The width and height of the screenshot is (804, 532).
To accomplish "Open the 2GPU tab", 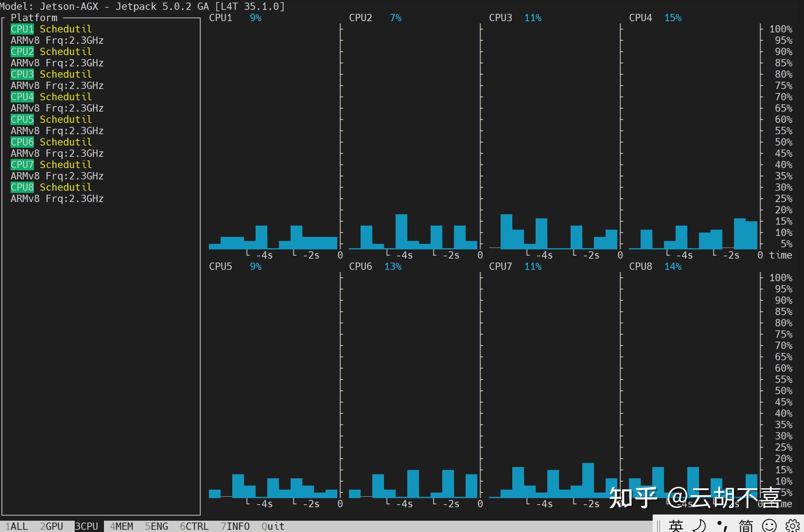I will [x=51, y=526].
